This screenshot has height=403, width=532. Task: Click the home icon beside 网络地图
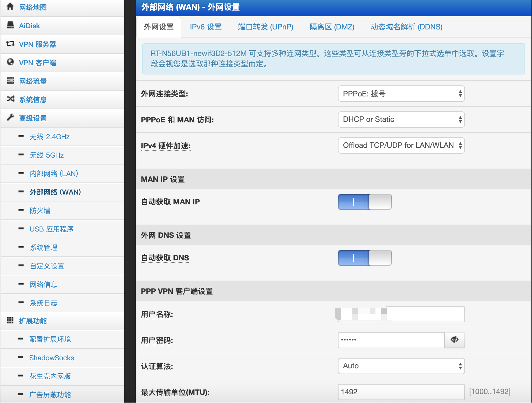[x=10, y=7]
